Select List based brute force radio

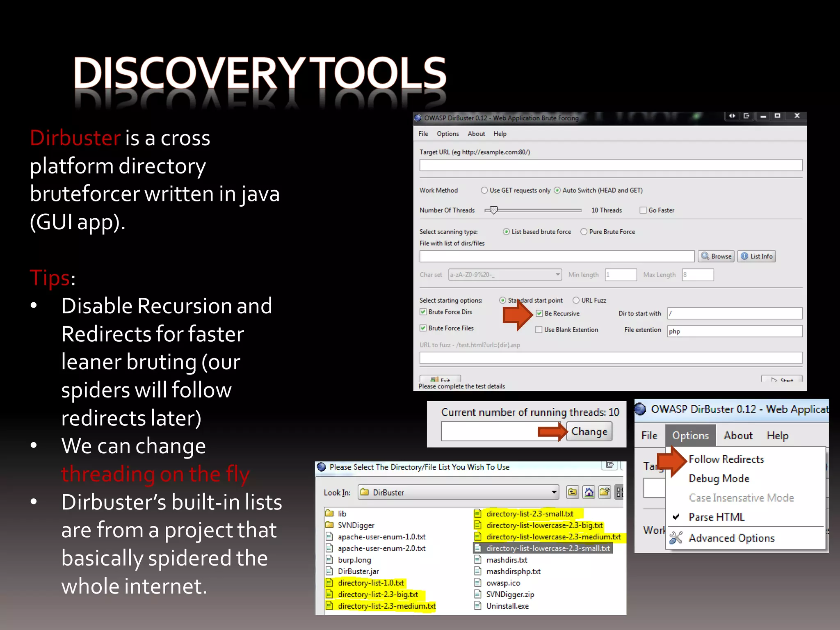(506, 232)
